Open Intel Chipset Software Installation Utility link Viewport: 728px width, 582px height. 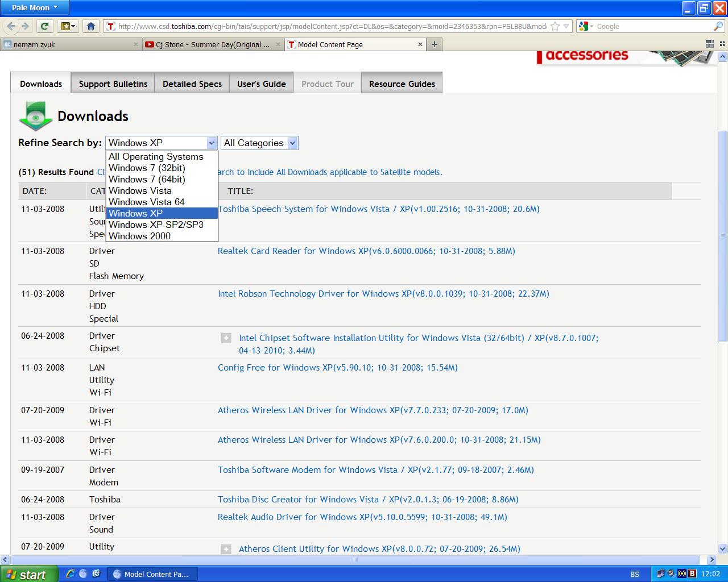pos(419,344)
